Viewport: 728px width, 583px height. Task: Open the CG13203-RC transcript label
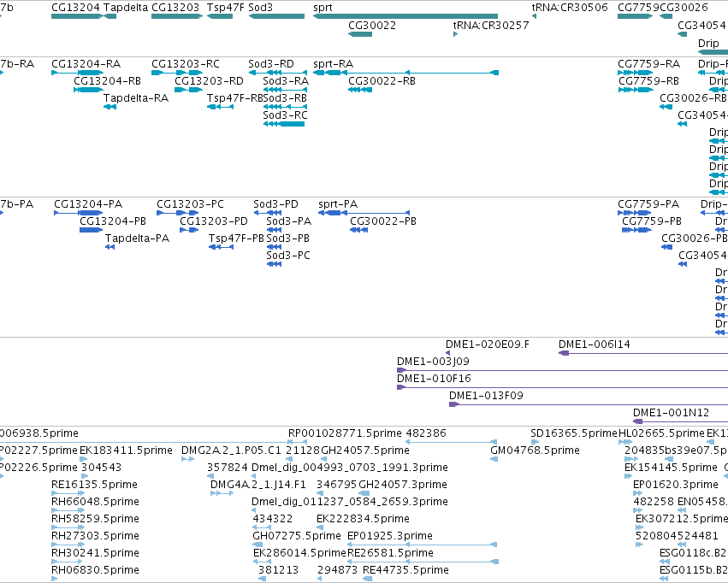(x=186, y=63)
